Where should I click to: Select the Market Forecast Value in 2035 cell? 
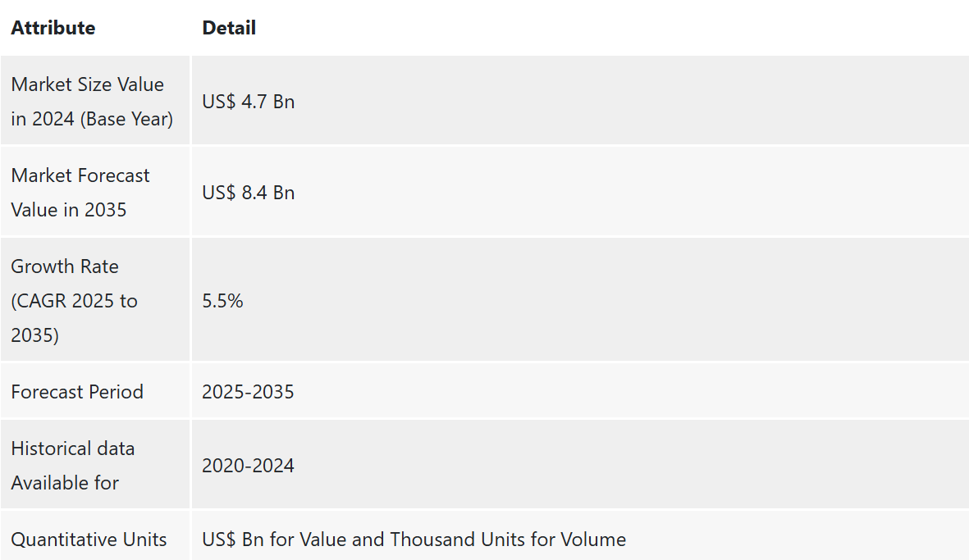pos(95,191)
